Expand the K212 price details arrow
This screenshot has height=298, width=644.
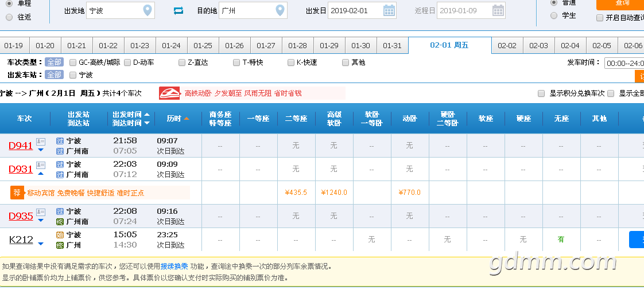[41, 244]
